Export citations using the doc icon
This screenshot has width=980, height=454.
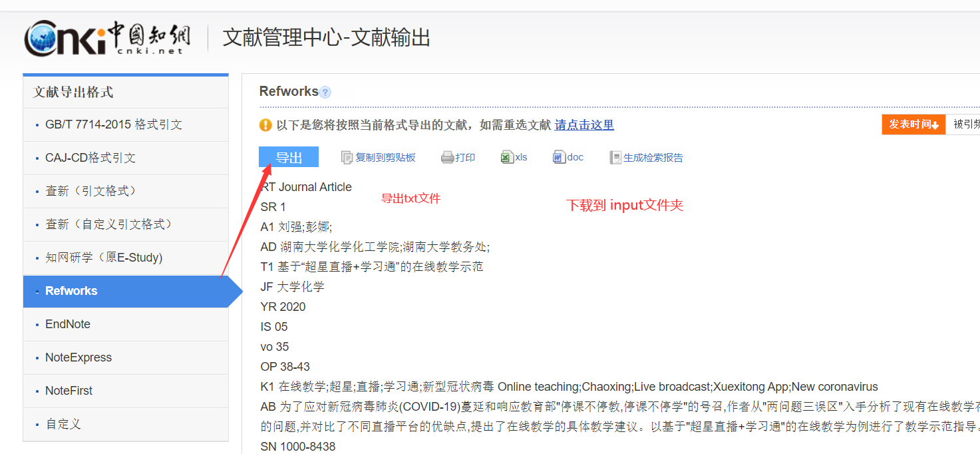(568, 156)
